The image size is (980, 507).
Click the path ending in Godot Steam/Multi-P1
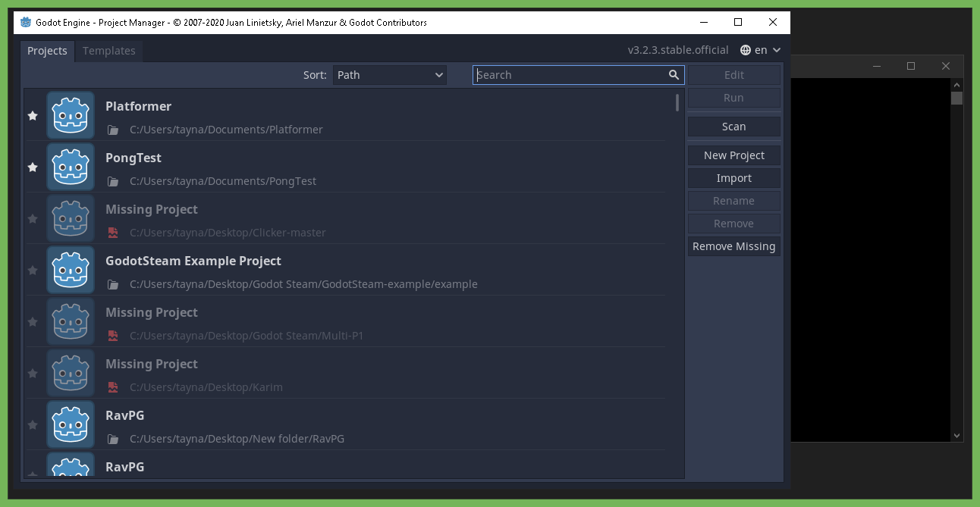tap(247, 336)
